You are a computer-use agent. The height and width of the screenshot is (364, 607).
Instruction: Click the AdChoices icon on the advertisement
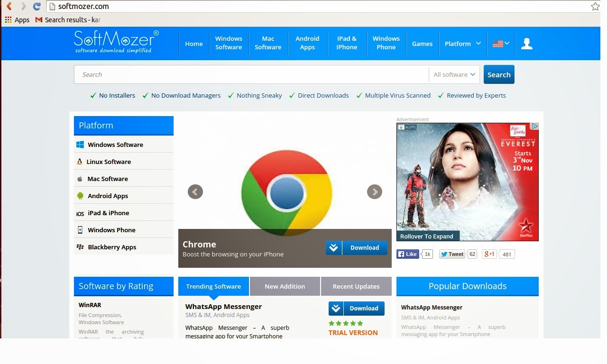[x=534, y=127]
